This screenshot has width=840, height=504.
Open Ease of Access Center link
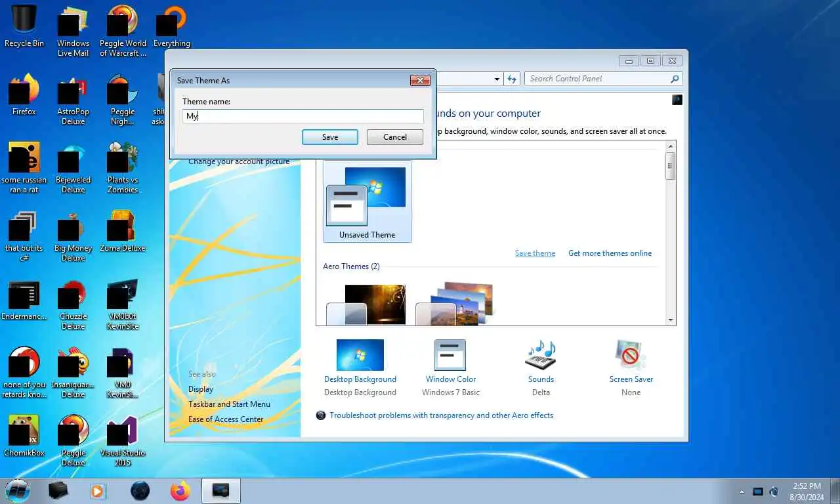[226, 419]
